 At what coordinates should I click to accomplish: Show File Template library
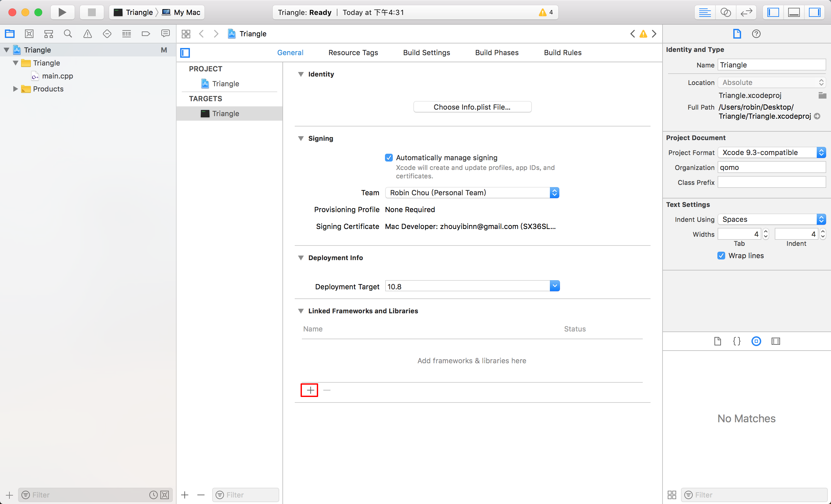coord(718,341)
